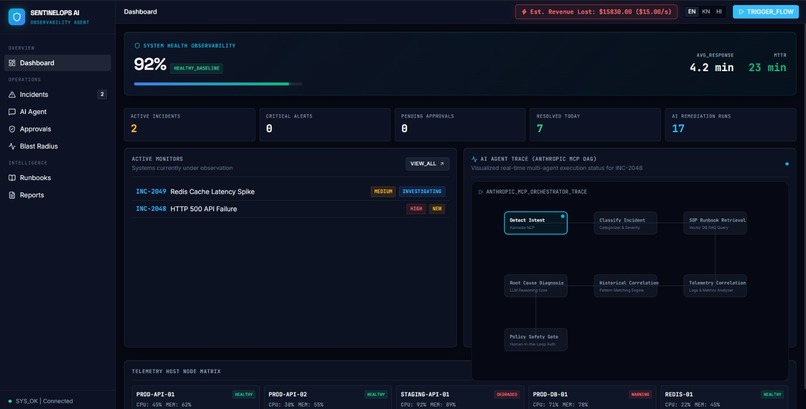
Task: Switch language to EN
Action: click(x=692, y=11)
